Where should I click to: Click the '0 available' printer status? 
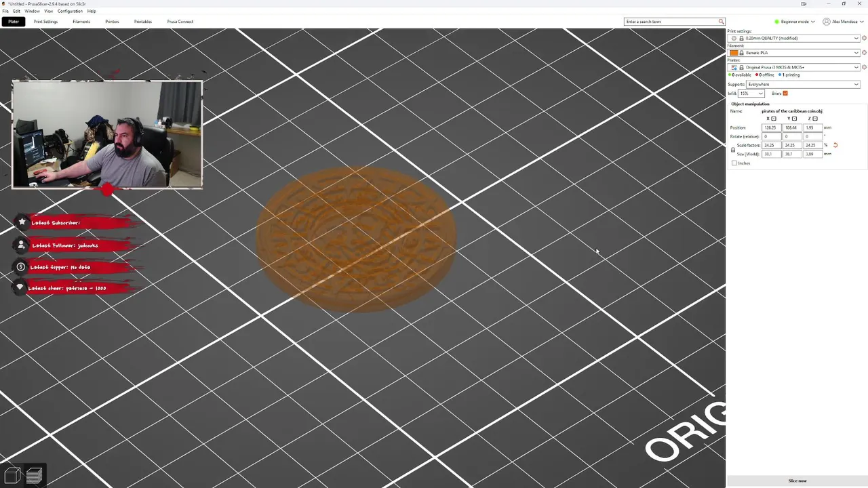[x=740, y=75]
